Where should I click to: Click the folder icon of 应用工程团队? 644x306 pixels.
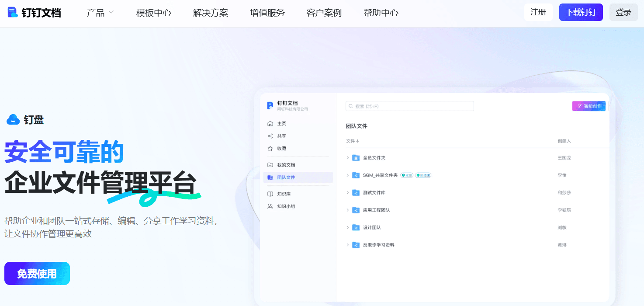[356, 210]
